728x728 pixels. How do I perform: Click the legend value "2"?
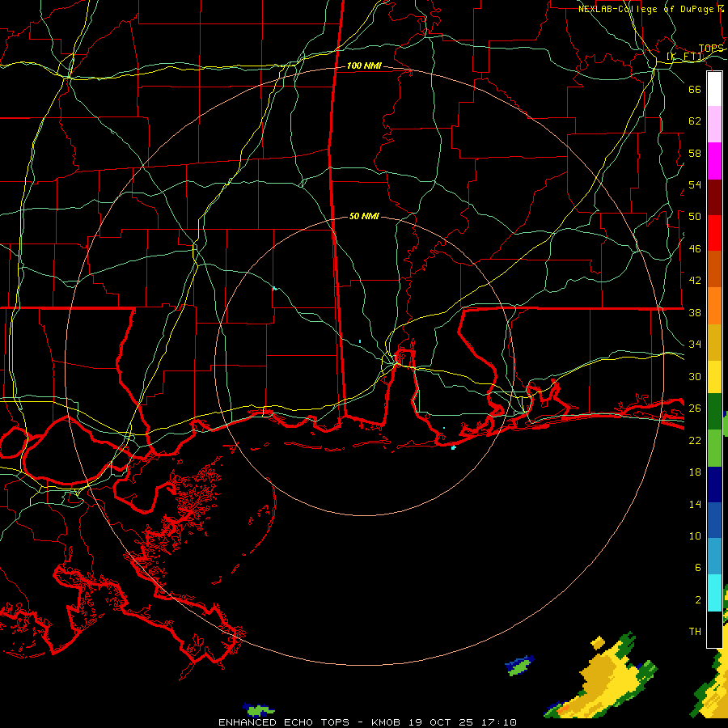(x=697, y=599)
